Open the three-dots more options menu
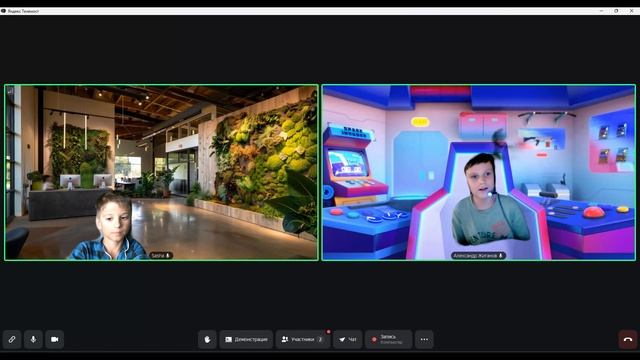This screenshot has height=360, width=640. (x=424, y=339)
